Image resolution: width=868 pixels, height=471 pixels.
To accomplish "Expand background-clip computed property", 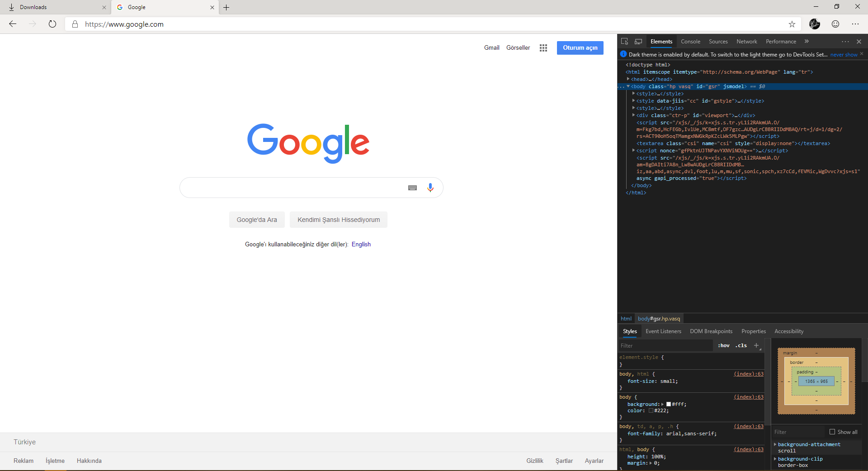I will (x=775, y=459).
